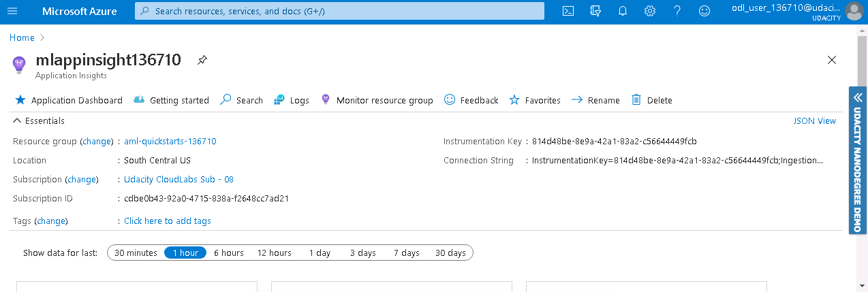Screen dimensions: 868x292
Task: Go to Home breadcrumb
Action: tap(22, 38)
